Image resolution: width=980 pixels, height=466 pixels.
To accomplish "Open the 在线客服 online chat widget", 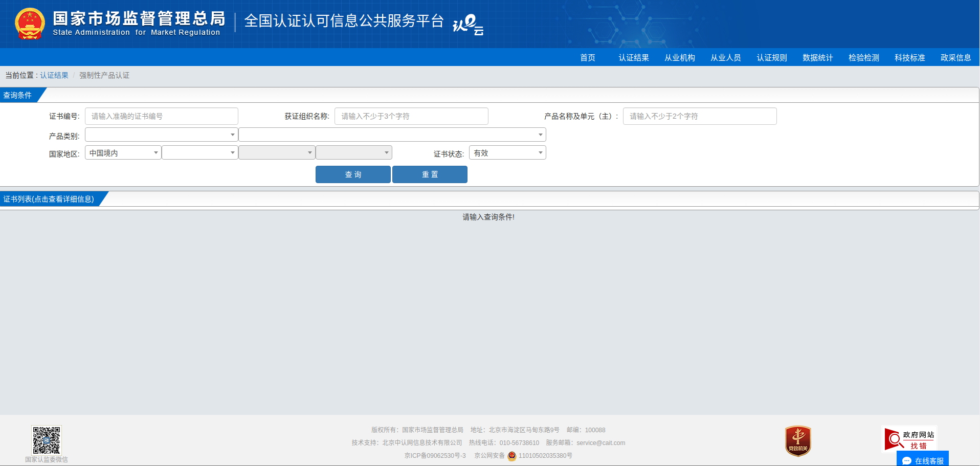I will click(923, 460).
